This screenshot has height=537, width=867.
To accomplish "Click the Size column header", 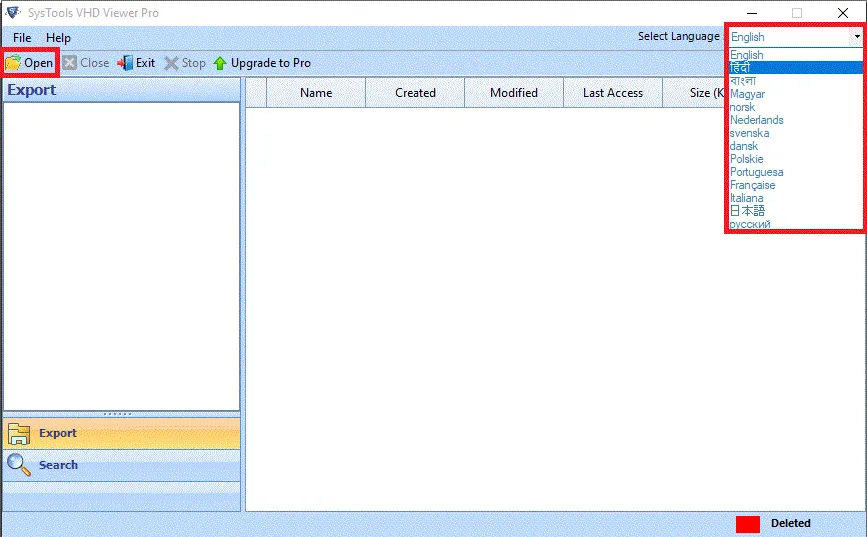I will pos(694,93).
